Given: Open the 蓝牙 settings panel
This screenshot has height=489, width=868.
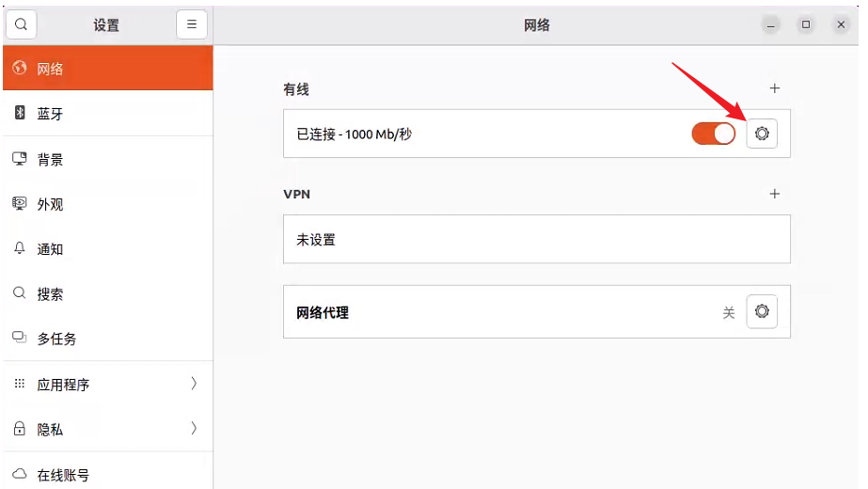Looking at the screenshot, I should [x=108, y=114].
